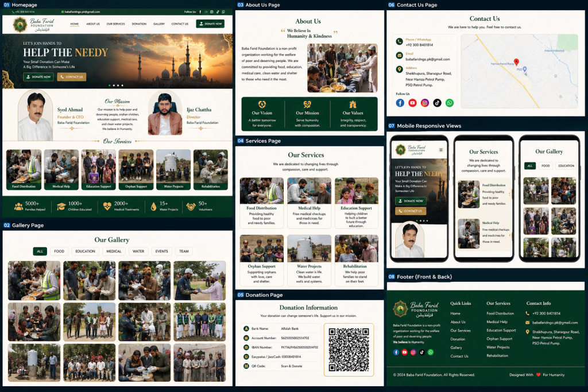
Task: Click the Donation link in footer Quick Links
Action: coord(458,339)
